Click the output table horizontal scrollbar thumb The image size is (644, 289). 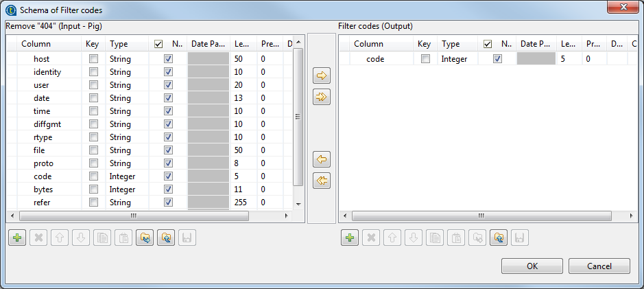[481, 216]
